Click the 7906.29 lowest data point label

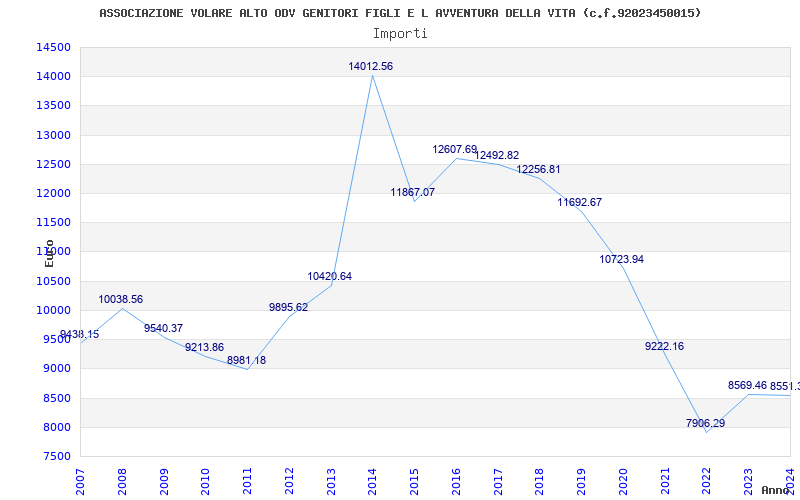pyautogui.click(x=705, y=423)
